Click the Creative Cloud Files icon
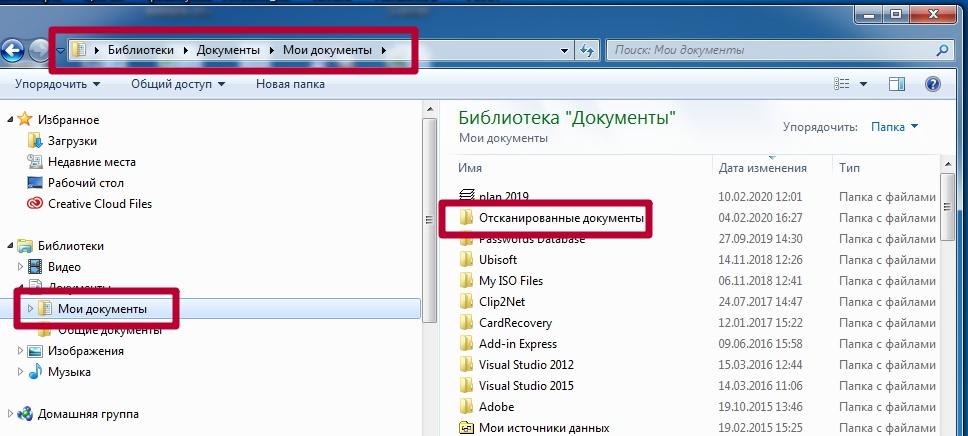Image resolution: width=968 pixels, height=436 pixels. [35, 204]
